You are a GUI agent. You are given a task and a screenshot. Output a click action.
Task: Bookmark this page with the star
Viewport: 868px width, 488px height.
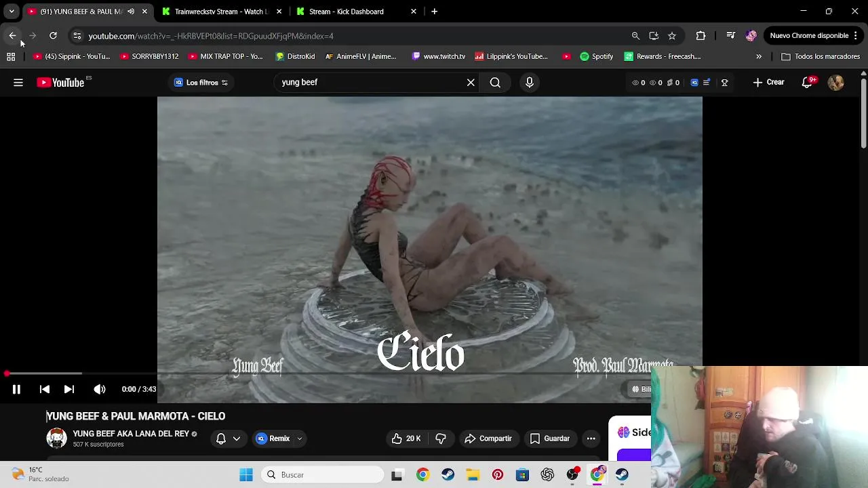point(672,36)
